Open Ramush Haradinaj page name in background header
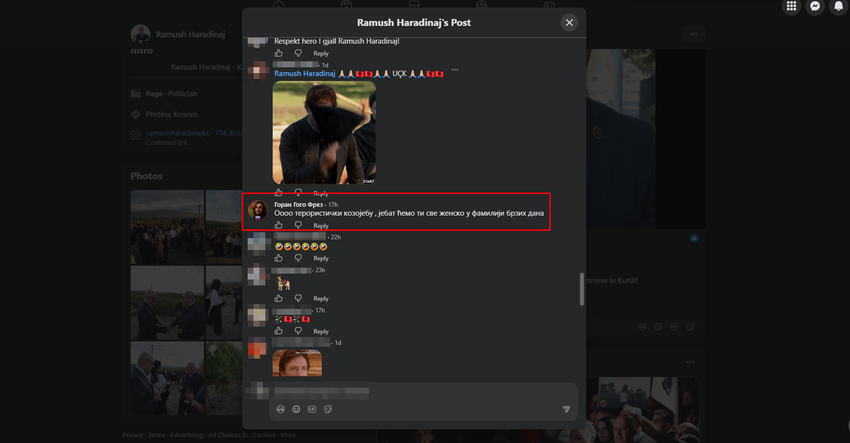The width and height of the screenshot is (850, 443). pos(190,34)
